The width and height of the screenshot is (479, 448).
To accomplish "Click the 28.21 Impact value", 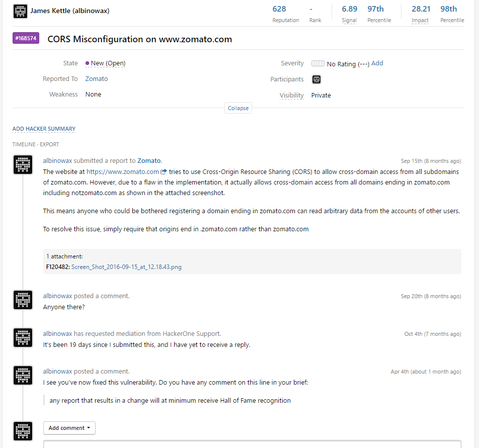I will click(x=421, y=9).
